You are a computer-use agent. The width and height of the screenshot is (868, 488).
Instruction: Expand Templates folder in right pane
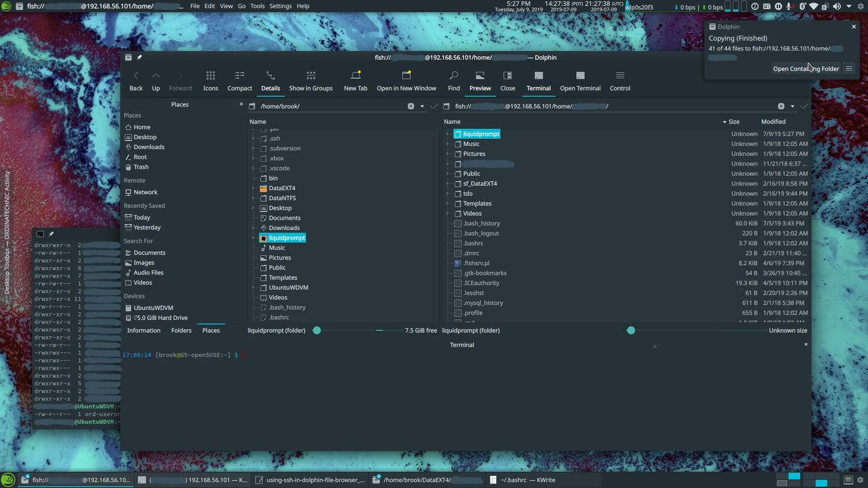[x=448, y=204]
